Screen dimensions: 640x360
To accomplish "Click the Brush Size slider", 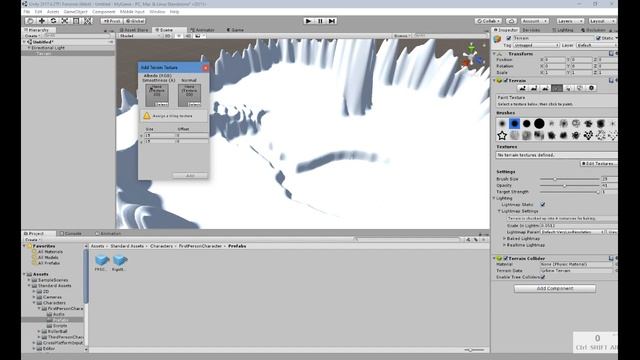I will pyautogui.click(x=569, y=179).
